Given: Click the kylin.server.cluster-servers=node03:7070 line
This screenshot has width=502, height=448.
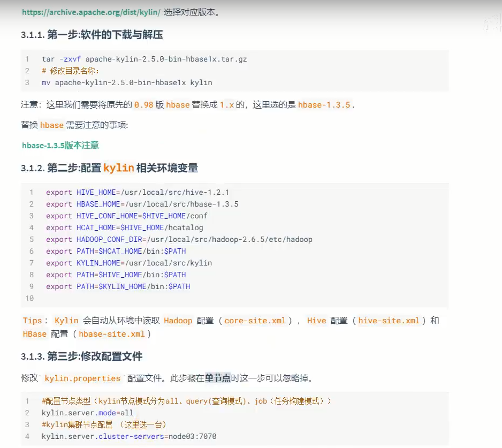Looking at the screenshot, I should pos(129,436).
